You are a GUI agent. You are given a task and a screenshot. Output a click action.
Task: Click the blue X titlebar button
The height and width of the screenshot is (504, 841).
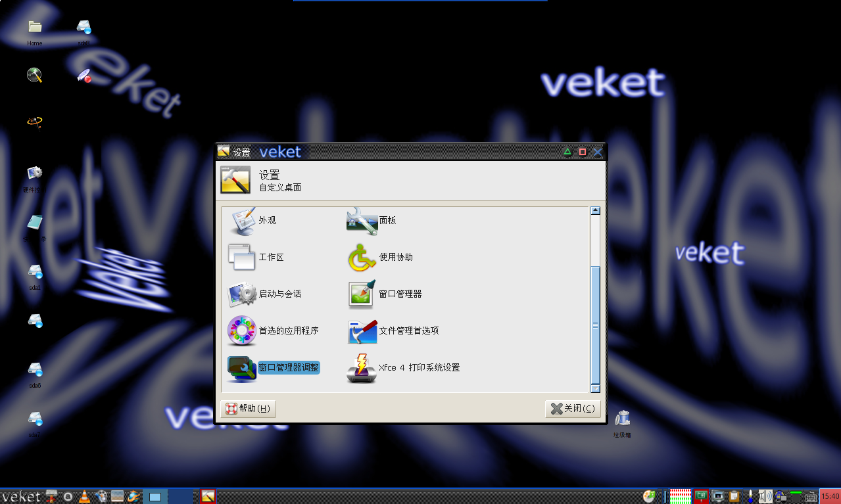(598, 152)
